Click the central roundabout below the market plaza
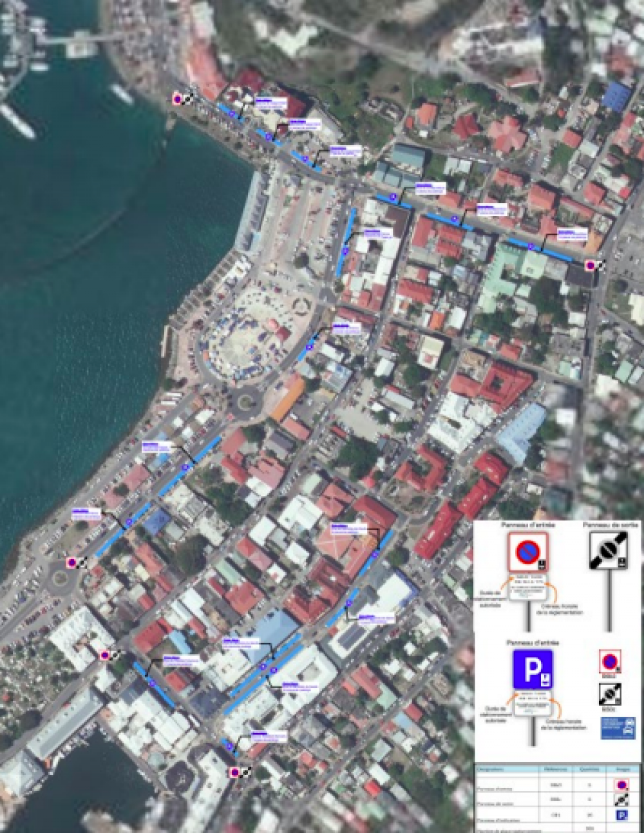Image resolution: width=644 pixels, height=833 pixels. pos(245,403)
